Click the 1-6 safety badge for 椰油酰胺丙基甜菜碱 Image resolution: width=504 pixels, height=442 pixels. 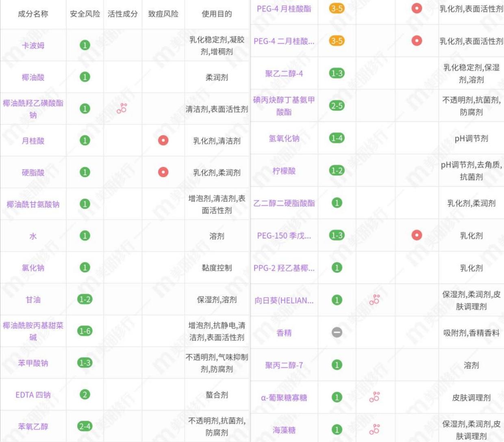click(x=85, y=331)
